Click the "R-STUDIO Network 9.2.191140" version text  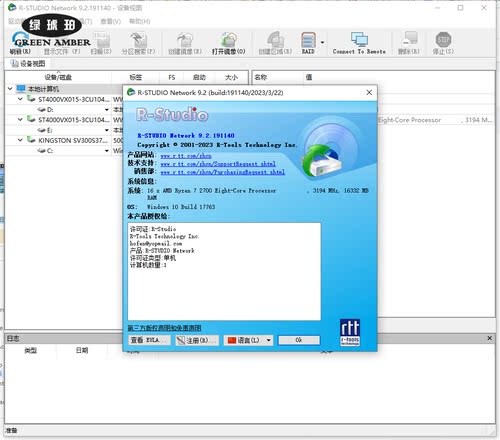pos(186,136)
